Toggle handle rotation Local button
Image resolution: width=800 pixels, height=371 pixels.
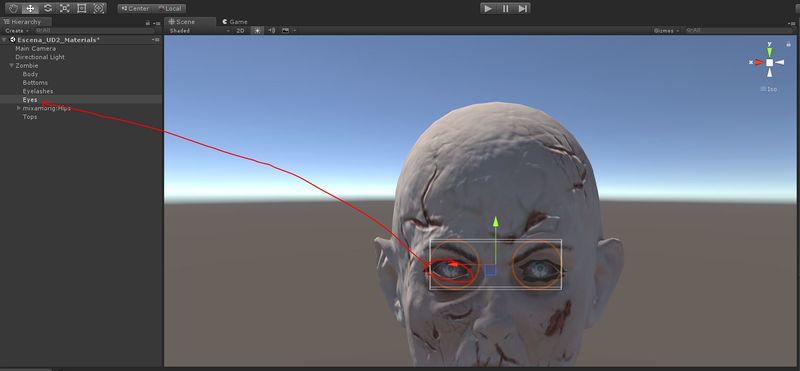pyautogui.click(x=169, y=9)
